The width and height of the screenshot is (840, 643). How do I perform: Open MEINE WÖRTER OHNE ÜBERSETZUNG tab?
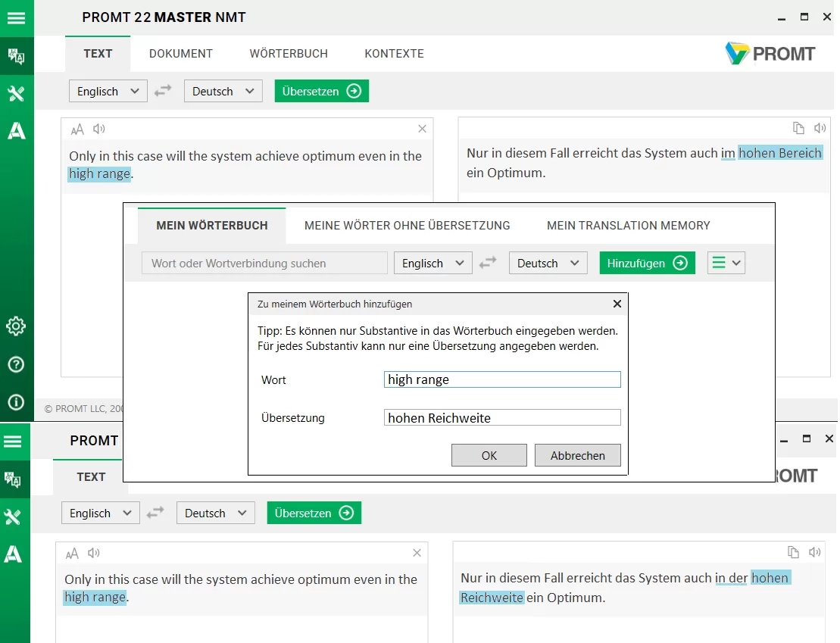[408, 226]
